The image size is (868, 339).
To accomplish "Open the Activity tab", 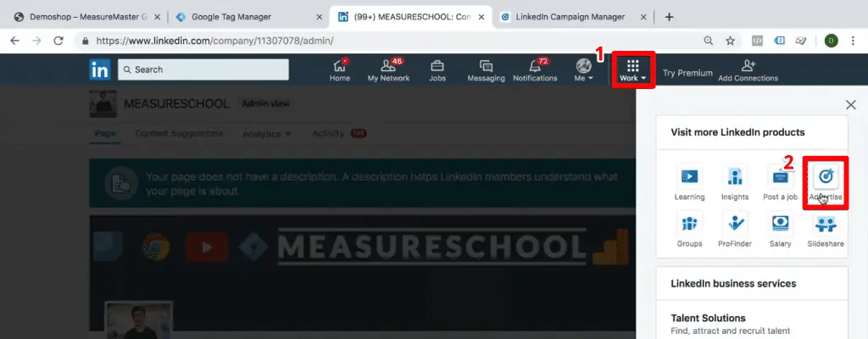I will (x=339, y=134).
